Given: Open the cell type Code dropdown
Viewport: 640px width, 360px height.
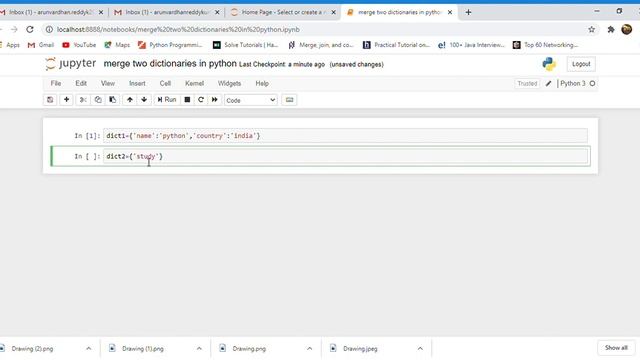Looking at the screenshot, I should 251,100.
